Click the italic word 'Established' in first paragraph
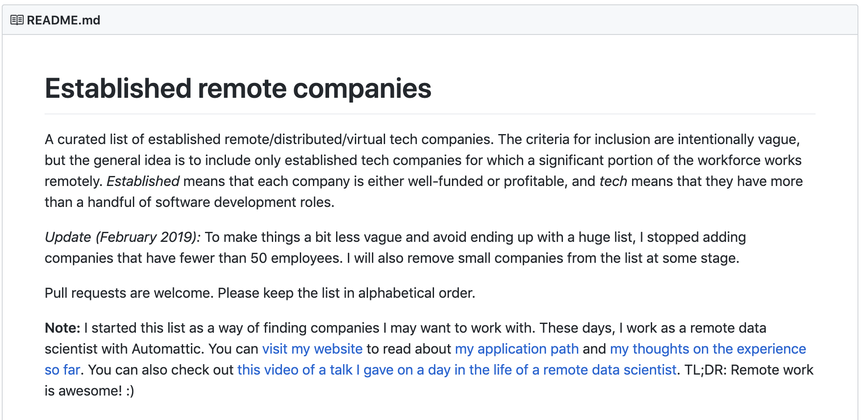The height and width of the screenshot is (420, 868). coord(143,181)
